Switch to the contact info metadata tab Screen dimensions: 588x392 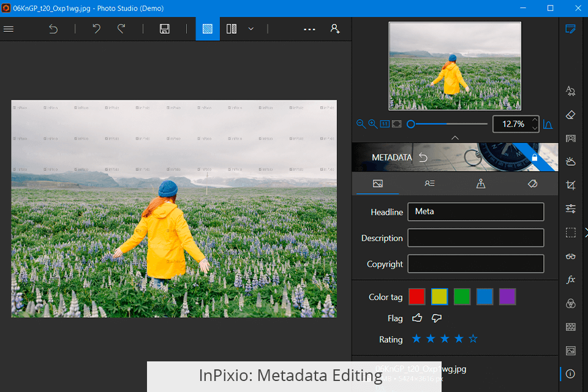tap(429, 183)
